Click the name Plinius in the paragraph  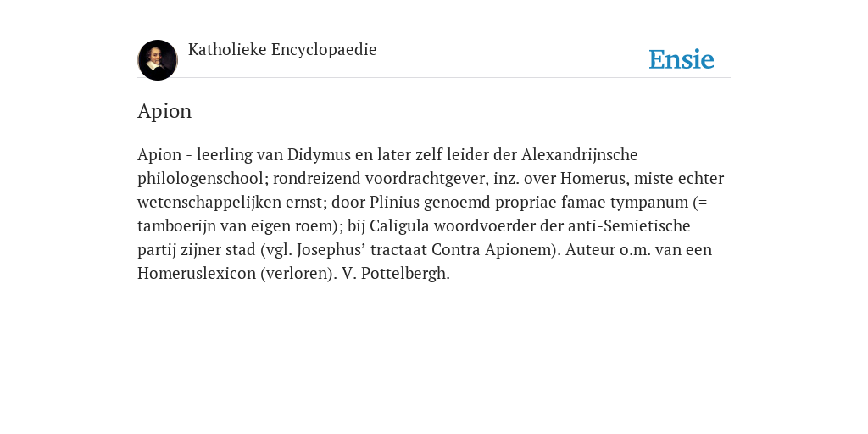[395, 202]
